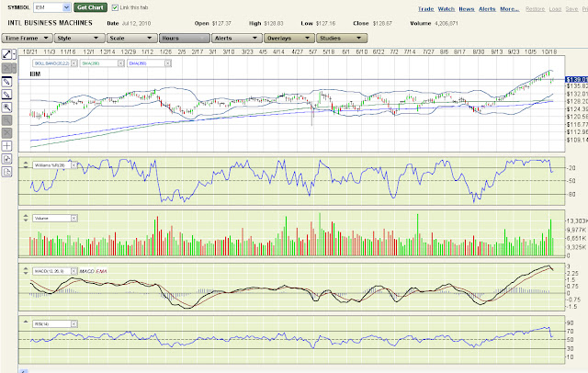588x373 pixels.
Task: Open the Overlays dropdown
Action: click(x=288, y=39)
